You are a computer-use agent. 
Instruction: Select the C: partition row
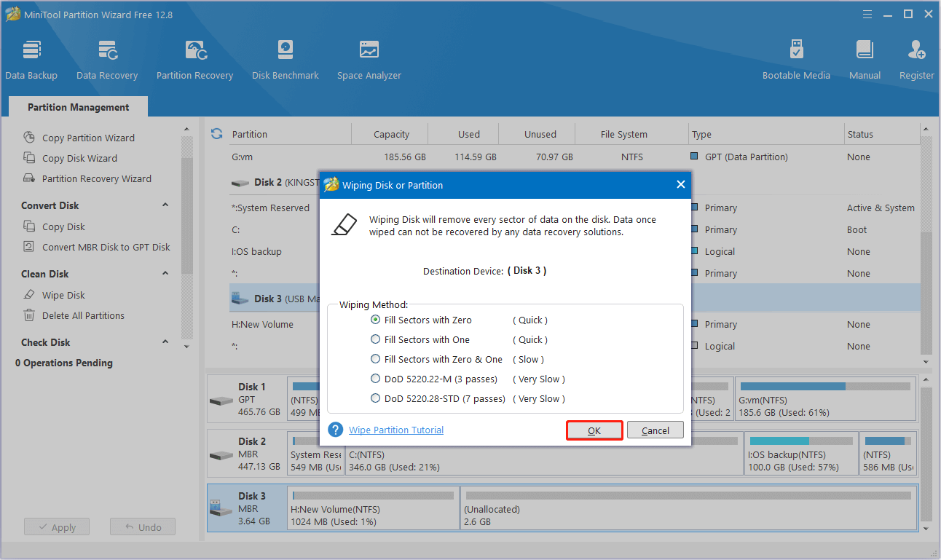pos(274,229)
